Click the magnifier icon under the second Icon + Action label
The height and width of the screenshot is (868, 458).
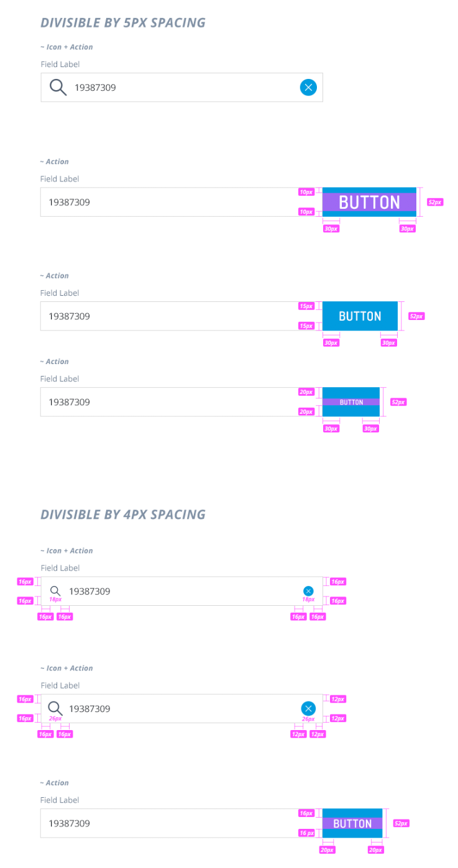pyautogui.click(x=54, y=591)
